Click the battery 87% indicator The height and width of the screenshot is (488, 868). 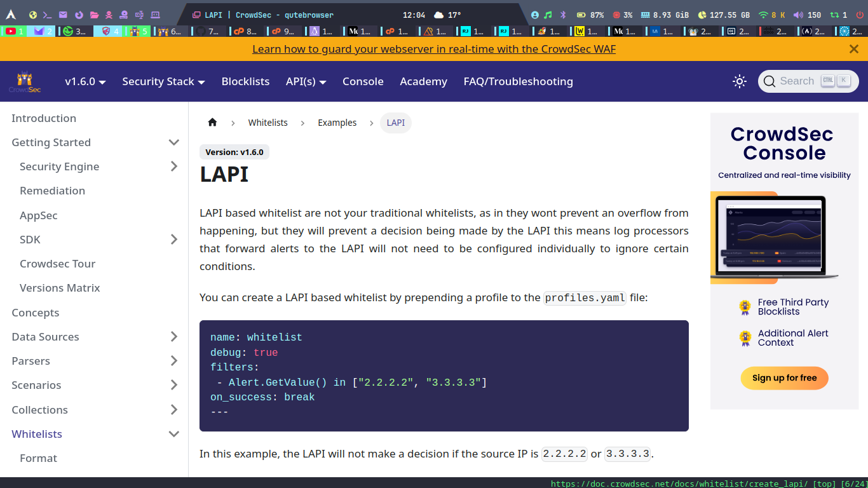590,15
